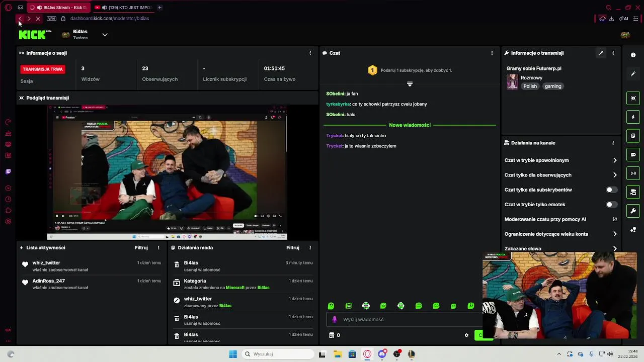This screenshot has height=362, width=644.
Task: Filter the Lista aktywności panel
Action: tap(141, 248)
